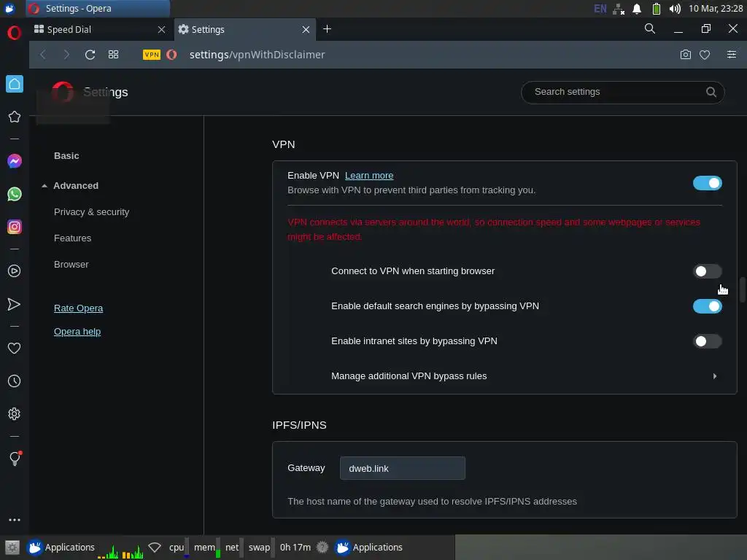Open the lightbulb tips icon

pyautogui.click(x=15, y=459)
